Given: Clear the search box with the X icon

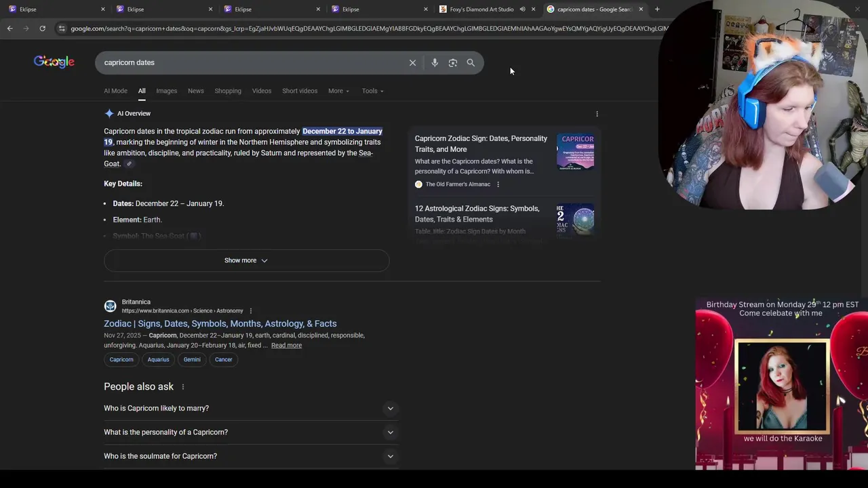Looking at the screenshot, I should (412, 62).
